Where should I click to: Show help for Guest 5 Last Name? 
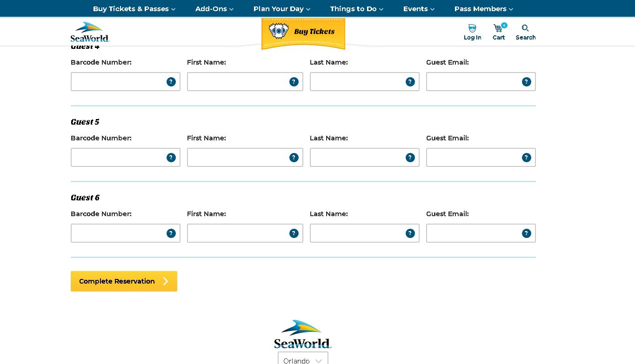[410, 158]
